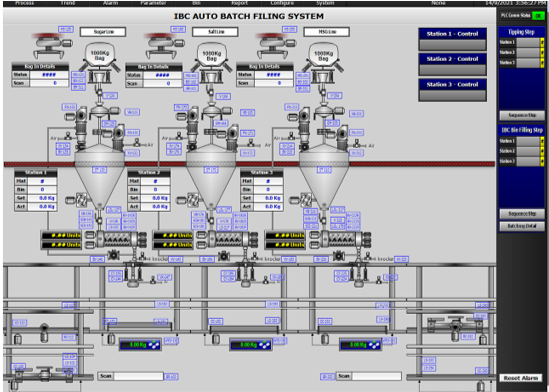Click the Station 1 Set value 0.0 Kg
The width and height of the screenshot is (549, 392).
coord(42,198)
